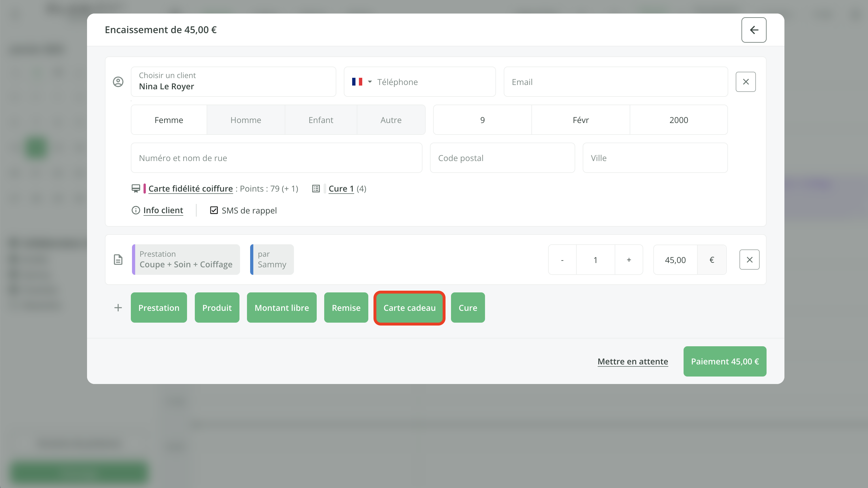Image resolution: width=868 pixels, height=488 pixels.
Task: Select the Enfant gender option
Action: pos(320,120)
